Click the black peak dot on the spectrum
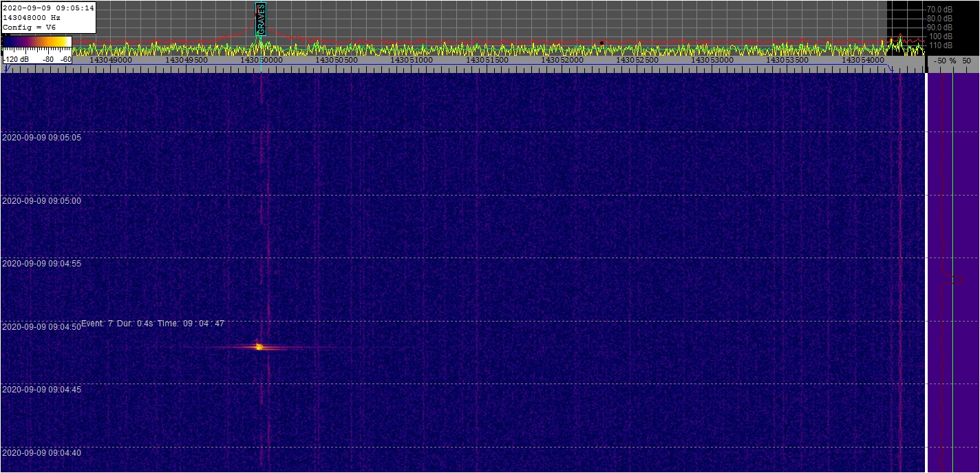Screen dimensions: 980x473 coord(601,43)
